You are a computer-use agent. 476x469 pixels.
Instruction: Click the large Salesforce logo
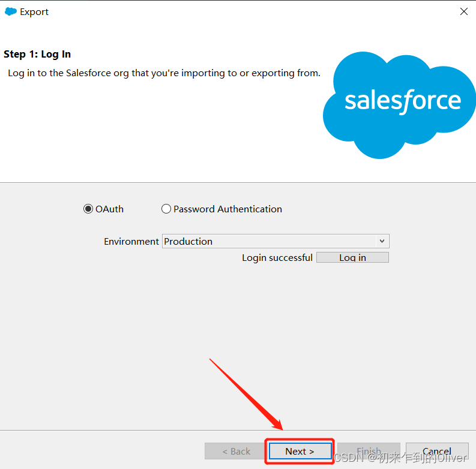tap(399, 105)
